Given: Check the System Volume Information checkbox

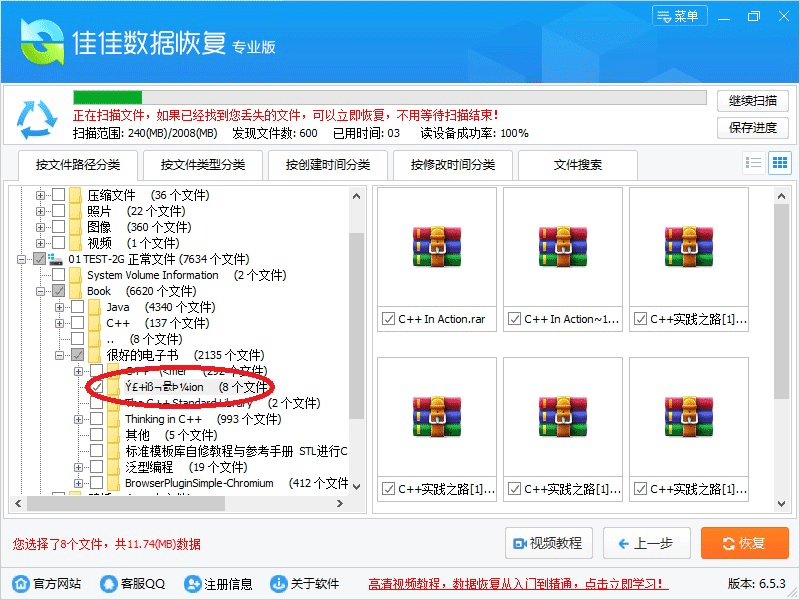Looking at the screenshot, I should click(x=59, y=274).
